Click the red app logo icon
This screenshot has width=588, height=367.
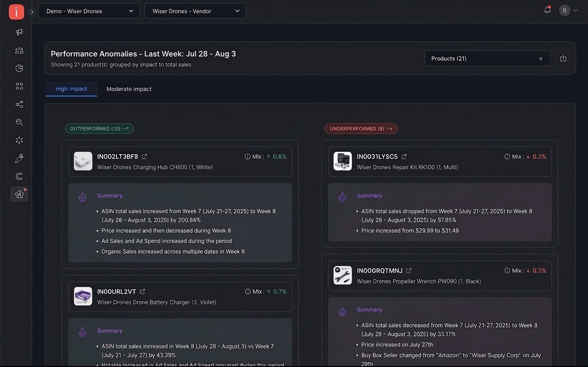click(16, 12)
